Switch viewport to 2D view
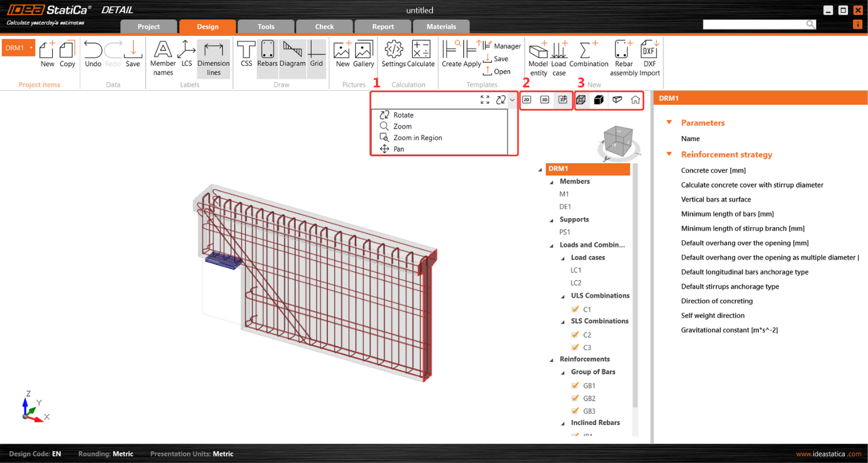This screenshot has height=463, width=868. click(527, 100)
